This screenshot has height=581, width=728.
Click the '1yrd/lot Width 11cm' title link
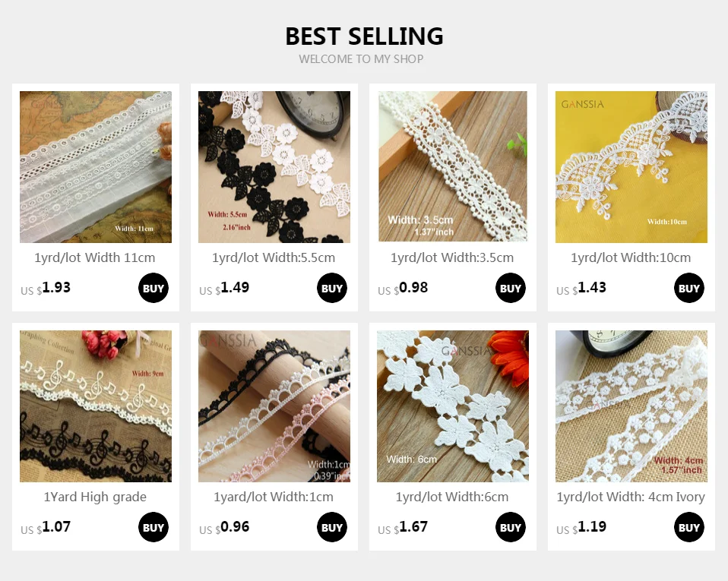95,257
